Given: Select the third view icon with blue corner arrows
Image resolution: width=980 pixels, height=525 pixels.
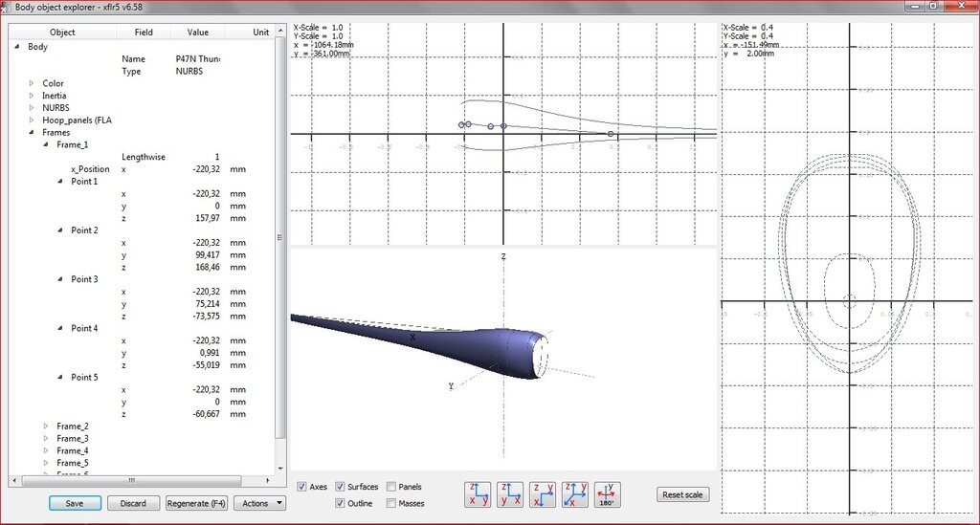Looking at the screenshot, I should [x=543, y=494].
